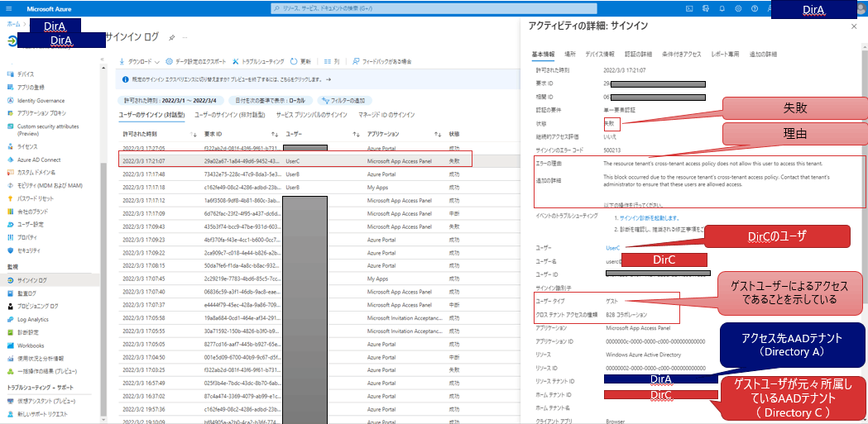Open the date range filter 2022/3/1 ～ 2022/3/4
Image resolution: width=868 pixels, height=424 pixels.
coord(170,101)
